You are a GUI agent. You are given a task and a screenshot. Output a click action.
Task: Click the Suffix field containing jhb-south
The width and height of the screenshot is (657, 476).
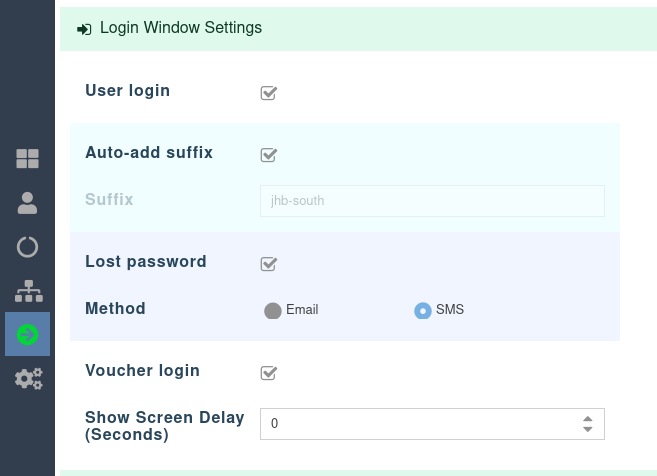(x=432, y=201)
